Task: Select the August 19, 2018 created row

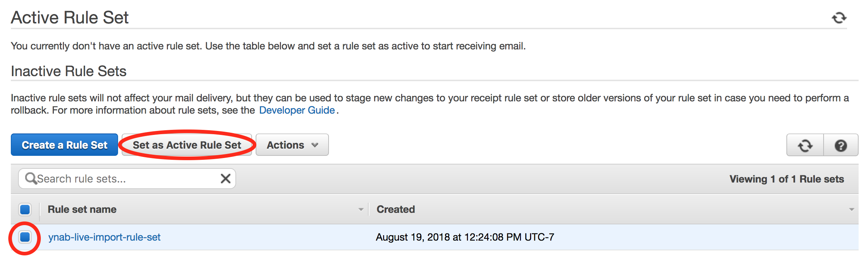Action: [435, 237]
